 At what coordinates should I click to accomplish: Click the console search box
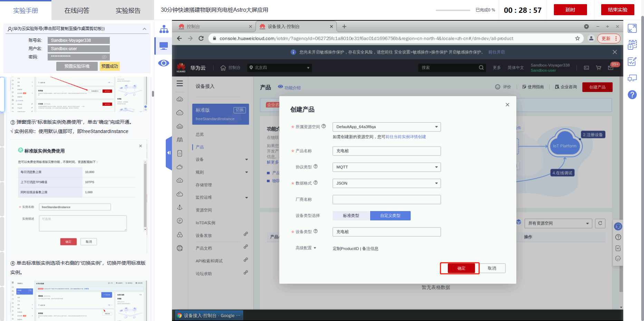[452, 68]
